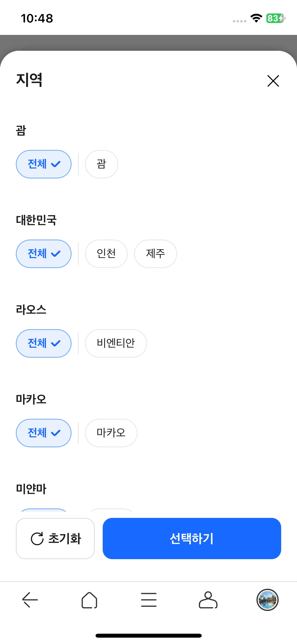Select the 비엔티안 region chip
This screenshot has width=297, height=644.
click(116, 343)
